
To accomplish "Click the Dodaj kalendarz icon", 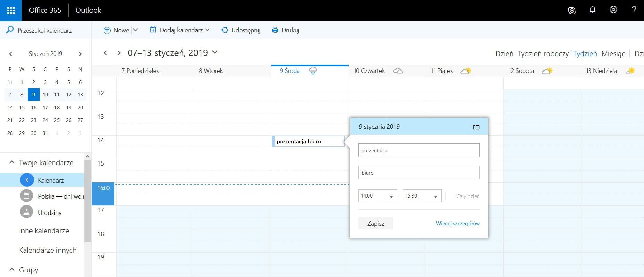I will pyautogui.click(x=153, y=30).
